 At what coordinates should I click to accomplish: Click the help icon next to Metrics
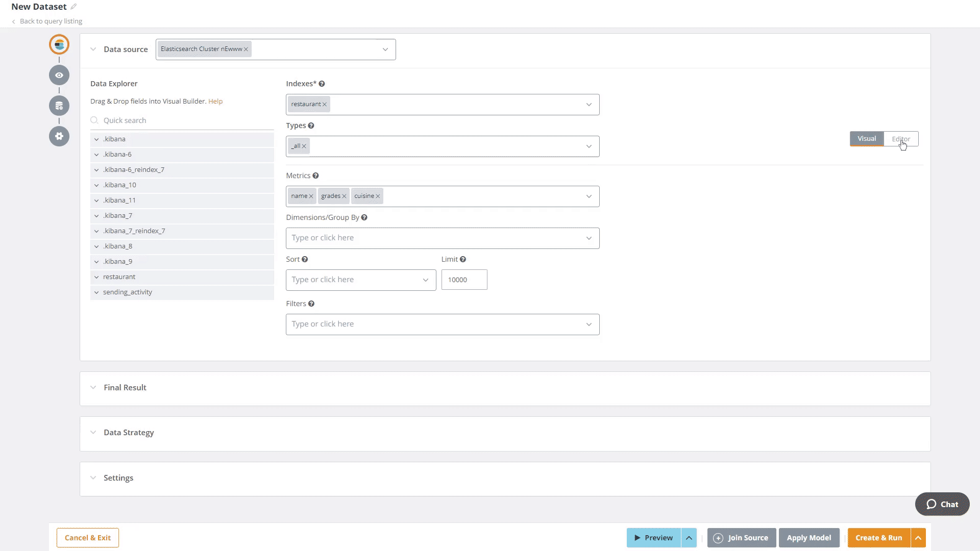315,176
